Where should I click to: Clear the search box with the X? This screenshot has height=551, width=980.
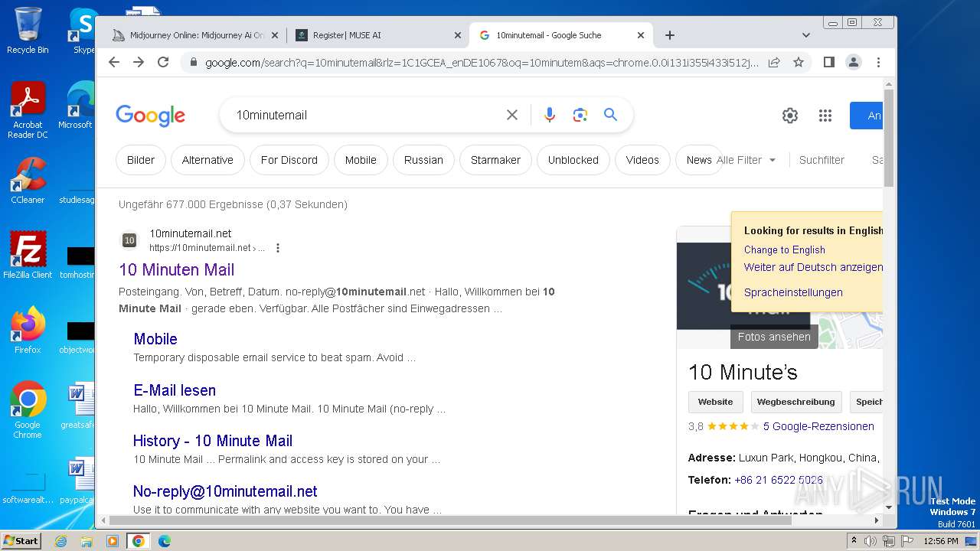click(x=512, y=115)
